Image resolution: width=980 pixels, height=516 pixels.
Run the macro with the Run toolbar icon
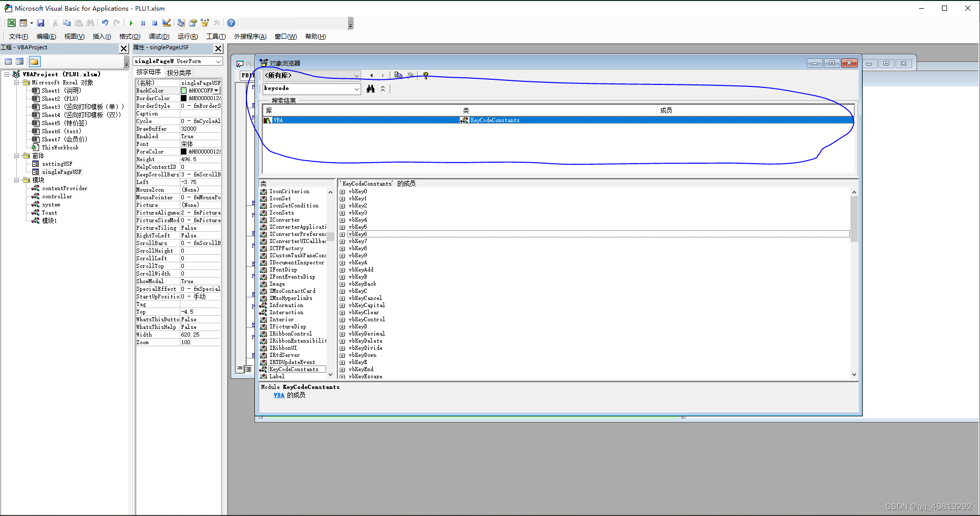tap(131, 23)
